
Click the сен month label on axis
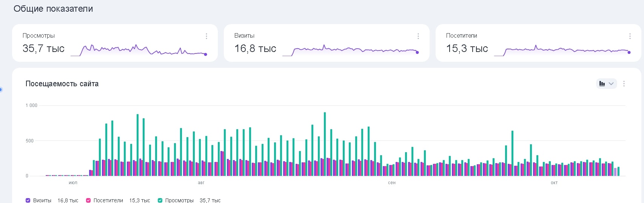pyautogui.click(x=392, y=183)
